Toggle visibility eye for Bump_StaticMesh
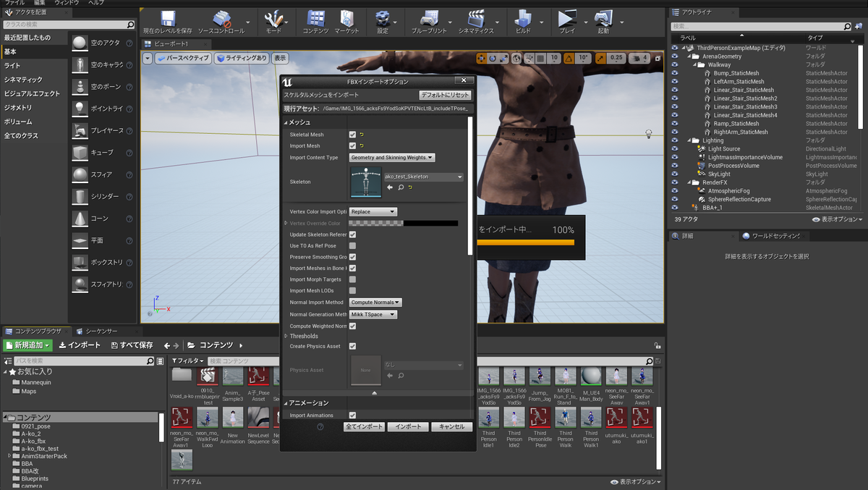868x490 pixels. [x=675, y=73]
